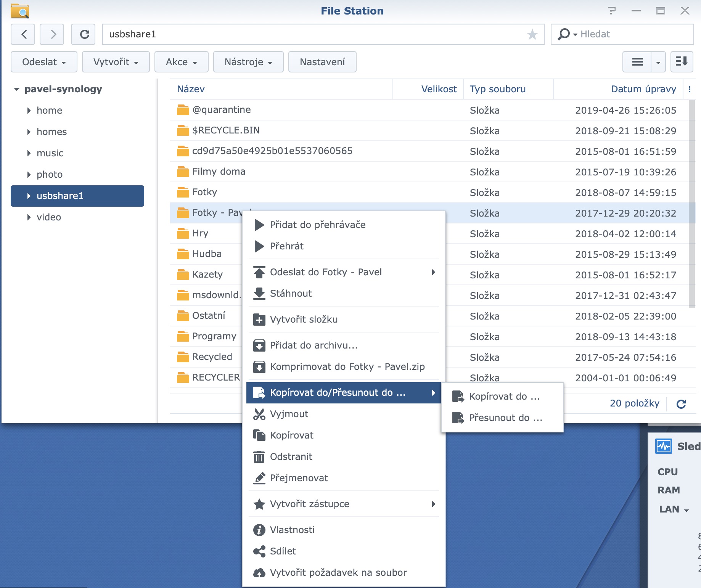The image size is (701, 588).
Task: Expand the photo folder in the sidebar
Action: coord(29,175)
